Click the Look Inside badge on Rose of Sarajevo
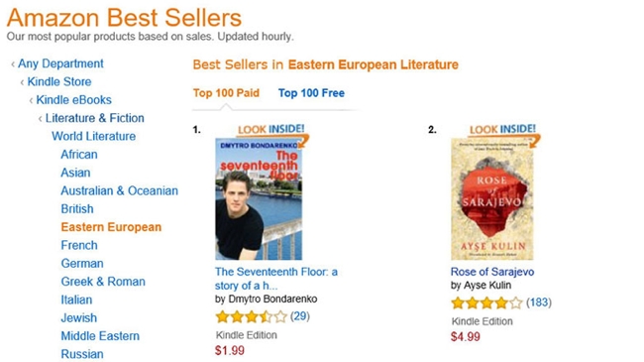Image resolution: width=644 pixels, height=362 pixels. tap(502, 130)
